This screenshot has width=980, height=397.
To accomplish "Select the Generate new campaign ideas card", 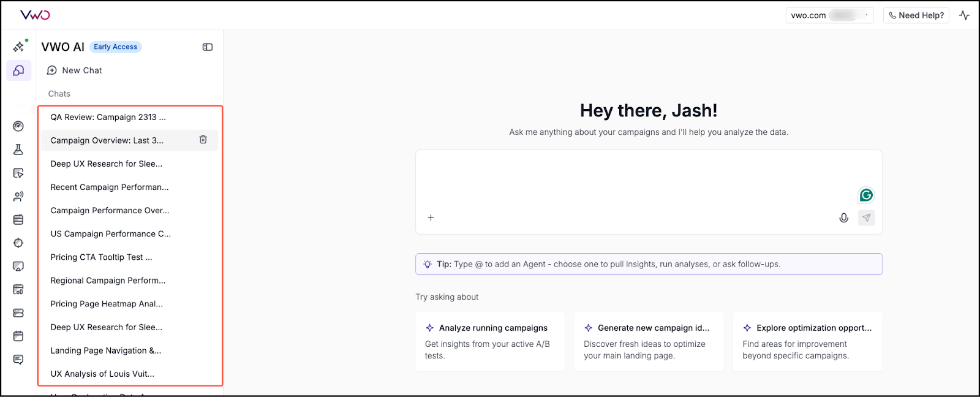I will [648, 341].
